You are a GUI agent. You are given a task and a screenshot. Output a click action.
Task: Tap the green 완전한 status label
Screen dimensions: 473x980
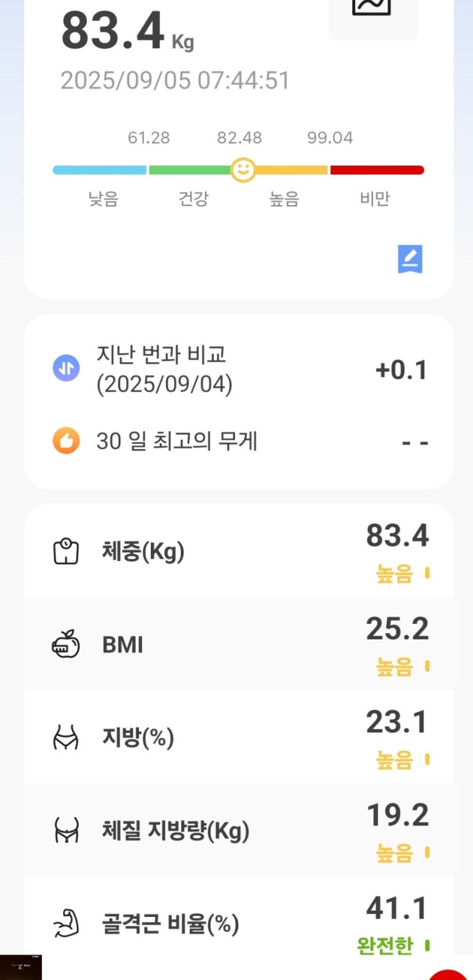pos(385,946)
